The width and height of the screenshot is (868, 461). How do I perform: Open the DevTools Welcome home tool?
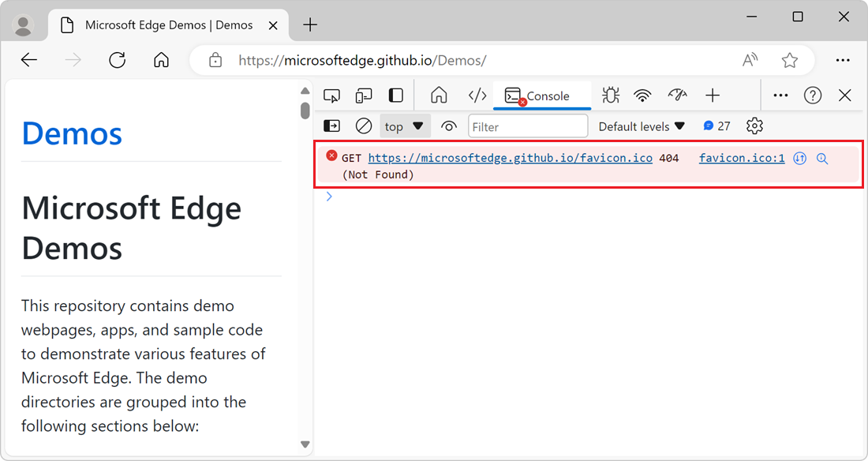(x=439, y=96)
